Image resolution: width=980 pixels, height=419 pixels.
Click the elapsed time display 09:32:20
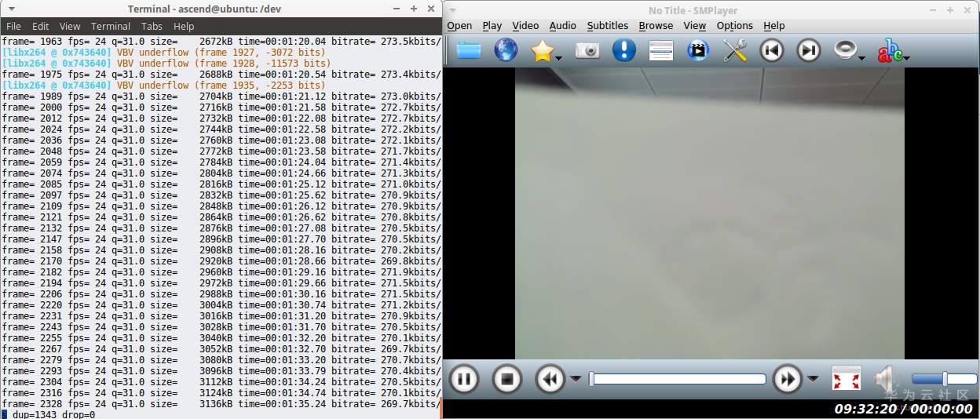pos(865,409)
